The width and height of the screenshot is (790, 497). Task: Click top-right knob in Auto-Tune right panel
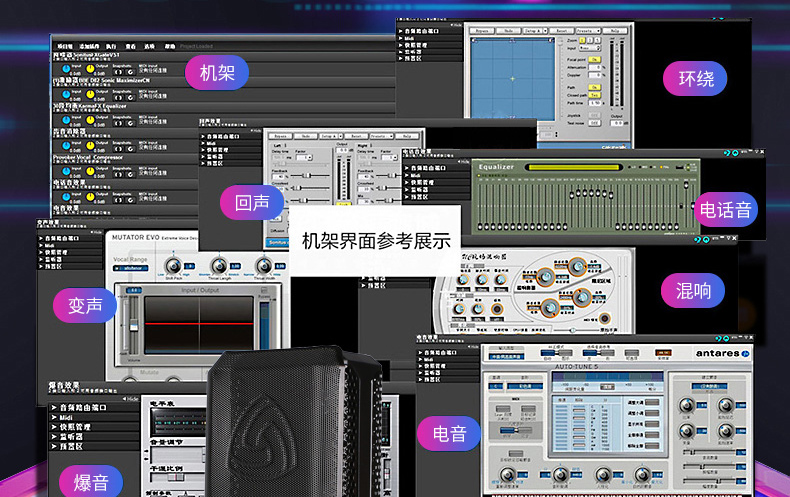(x=726, y=405)
